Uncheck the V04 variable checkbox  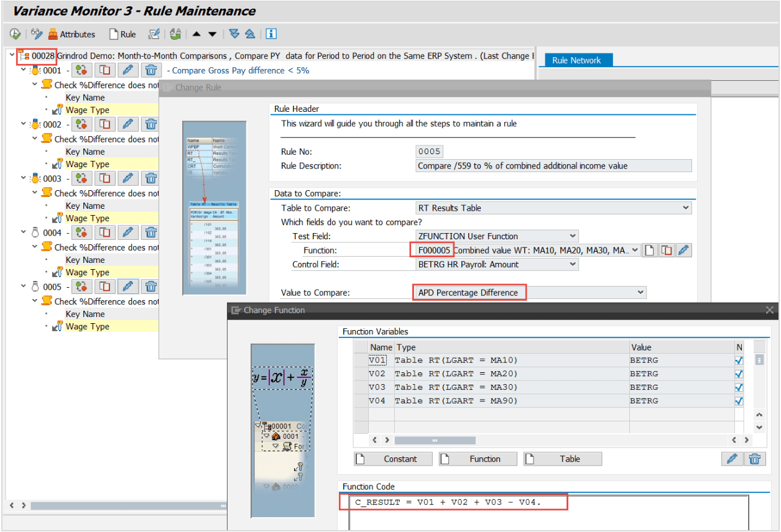(x=739, y=401)
